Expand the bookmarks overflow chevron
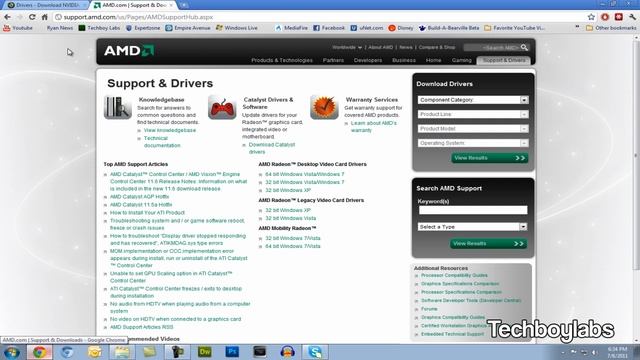 [x=577, y=28]
